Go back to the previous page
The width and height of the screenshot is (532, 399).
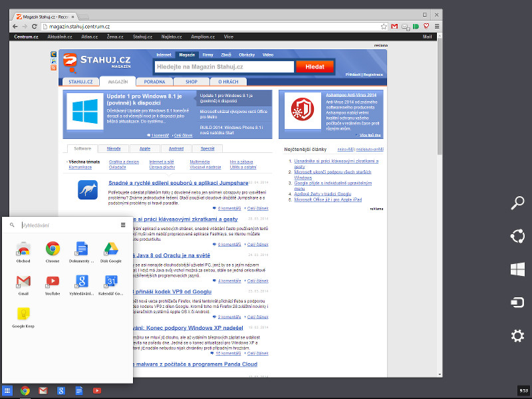pos(15,27)
